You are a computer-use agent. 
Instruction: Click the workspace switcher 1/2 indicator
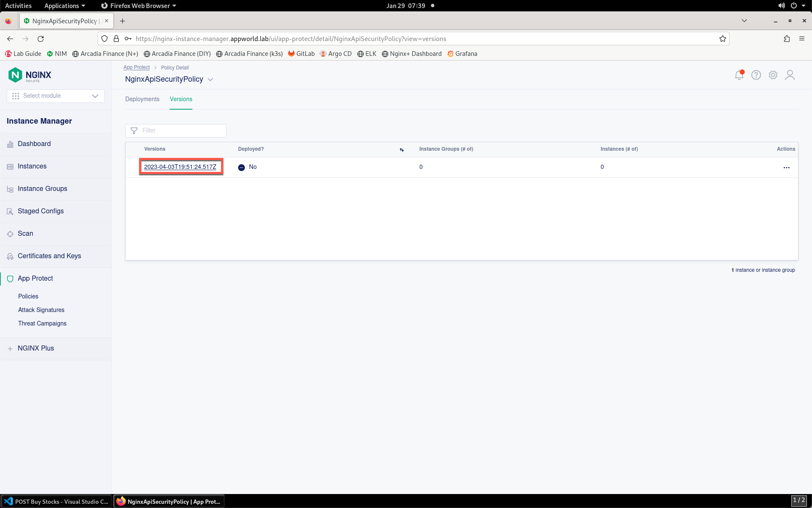point(799,501)
